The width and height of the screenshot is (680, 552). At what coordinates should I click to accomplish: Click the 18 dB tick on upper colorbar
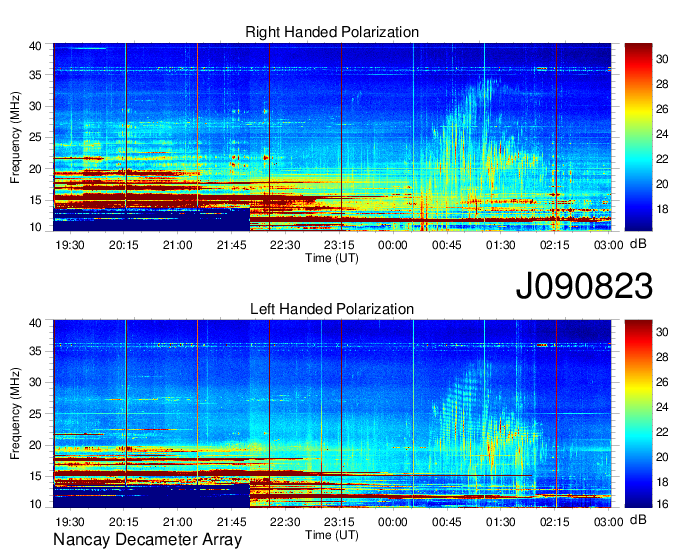point(662,209)
